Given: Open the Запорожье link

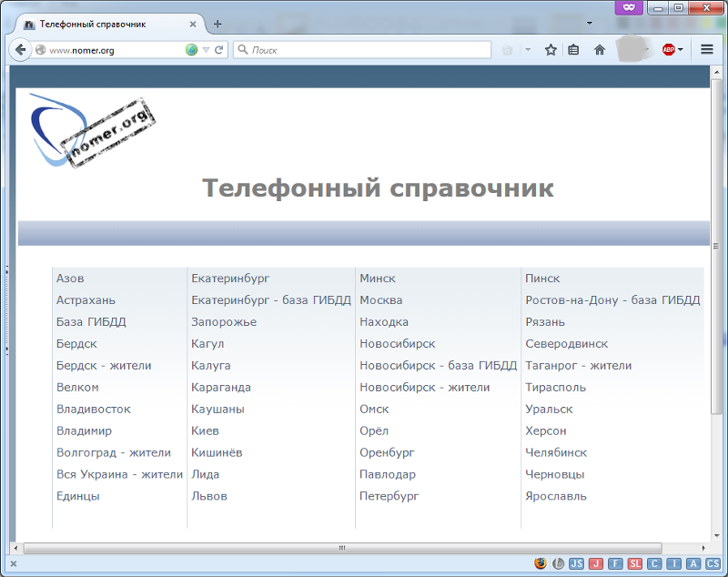Looking at the screenshot, I should [224, 322].
